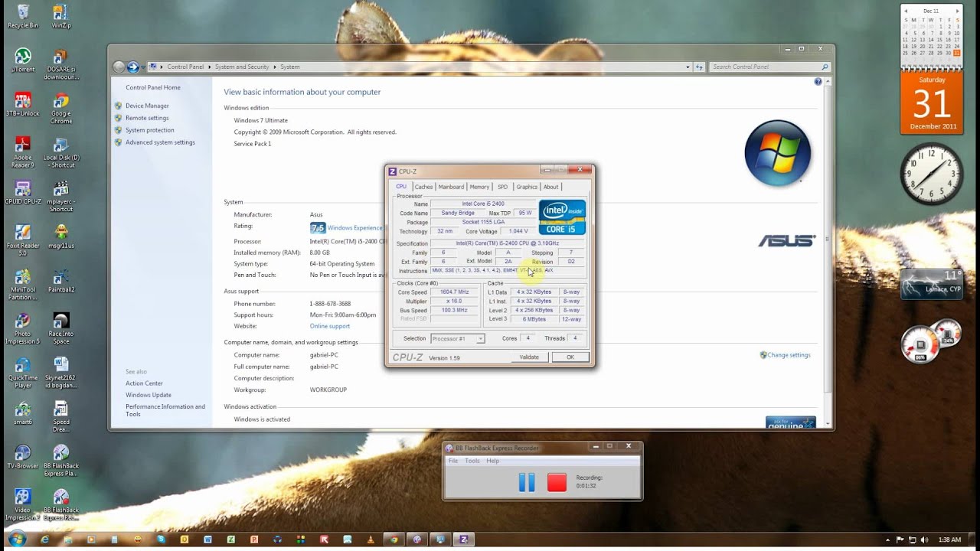
Task: Open Word from the taskbar
Action: pos(207,540)
